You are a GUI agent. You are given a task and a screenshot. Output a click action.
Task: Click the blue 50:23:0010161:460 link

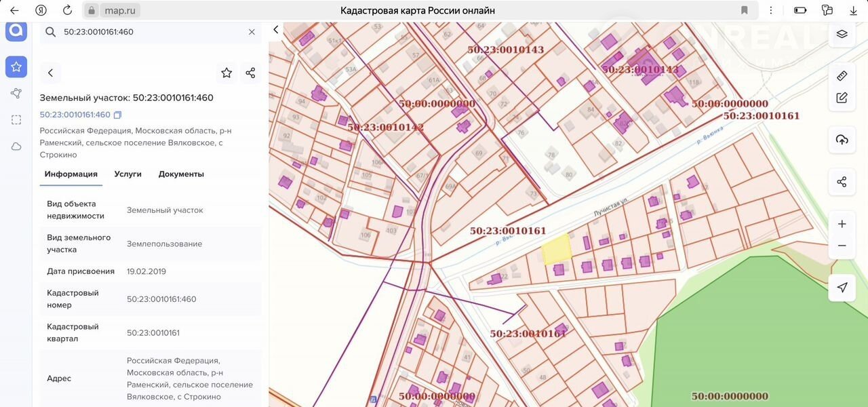tap(75, 115)
